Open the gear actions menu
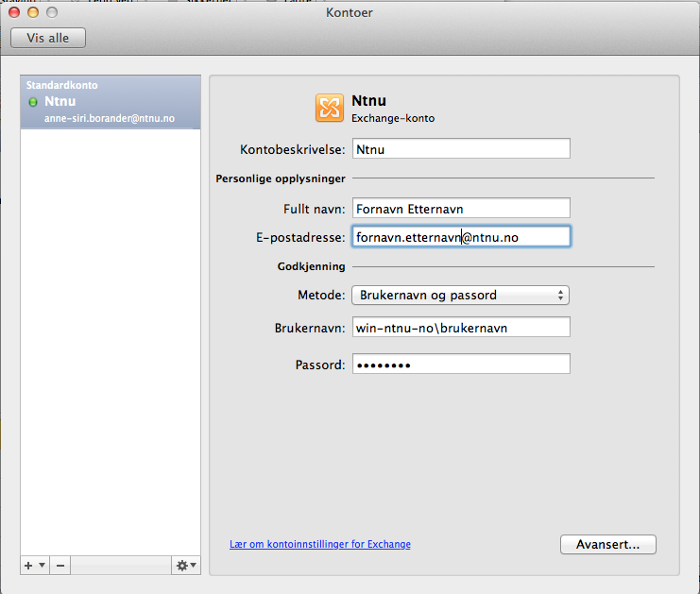The height and width of the screenshot is (594, 700). [x=186, y=566]
